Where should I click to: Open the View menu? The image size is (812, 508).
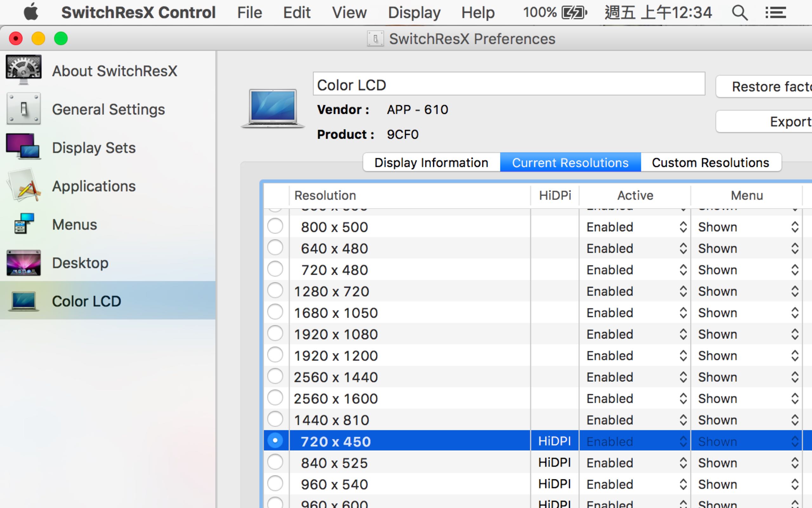349,13
